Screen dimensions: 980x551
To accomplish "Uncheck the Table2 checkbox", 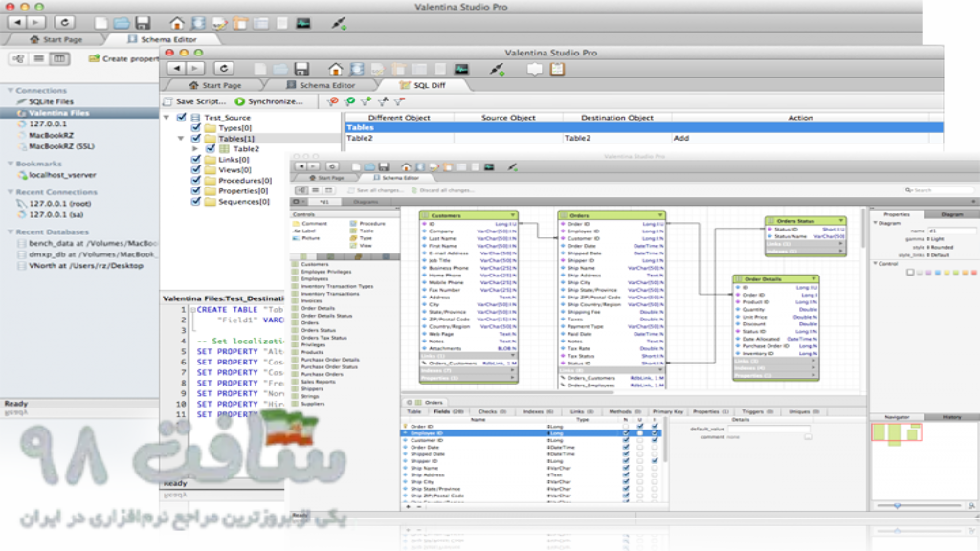I will [x=211, y=148].
